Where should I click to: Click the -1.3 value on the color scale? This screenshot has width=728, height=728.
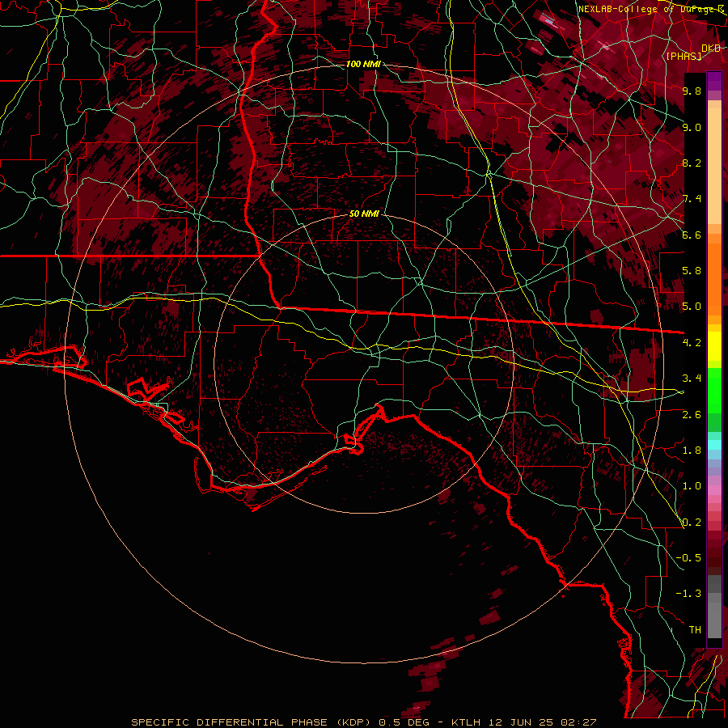[x=688, y=594]
